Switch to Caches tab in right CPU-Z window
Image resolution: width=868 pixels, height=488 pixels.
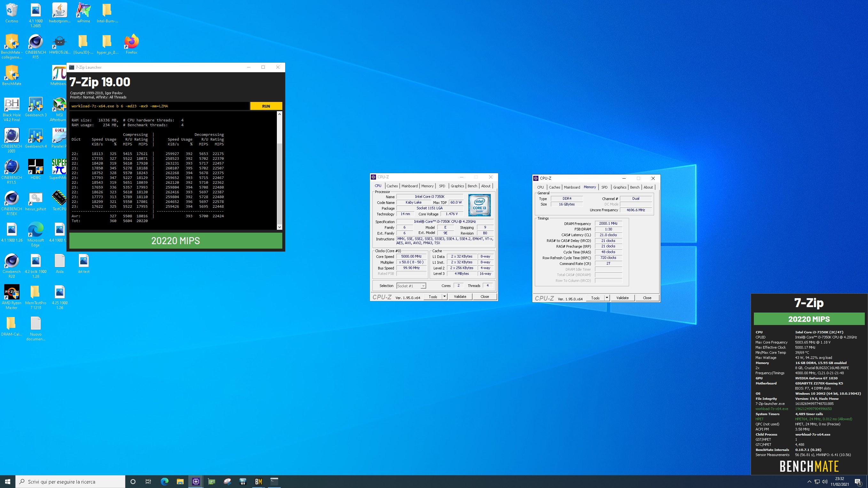pyautogui.click(x=554, y=187)
